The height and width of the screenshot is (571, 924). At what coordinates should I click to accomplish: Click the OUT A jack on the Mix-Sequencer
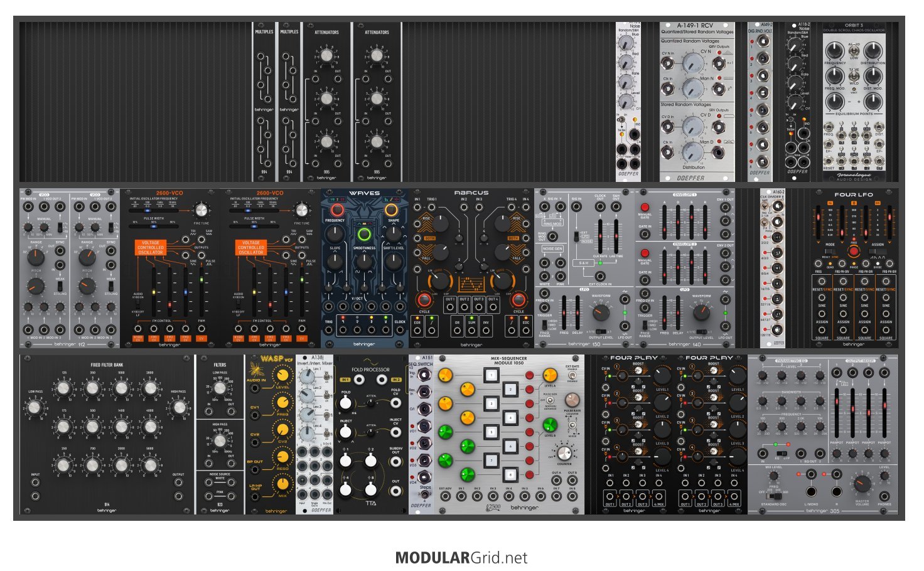point(556,481)
